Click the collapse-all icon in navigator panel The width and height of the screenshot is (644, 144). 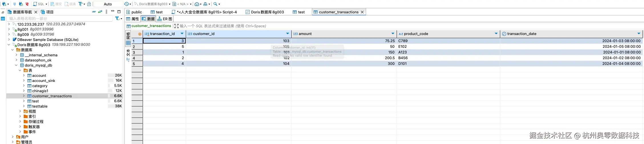[x=94, y=12]
